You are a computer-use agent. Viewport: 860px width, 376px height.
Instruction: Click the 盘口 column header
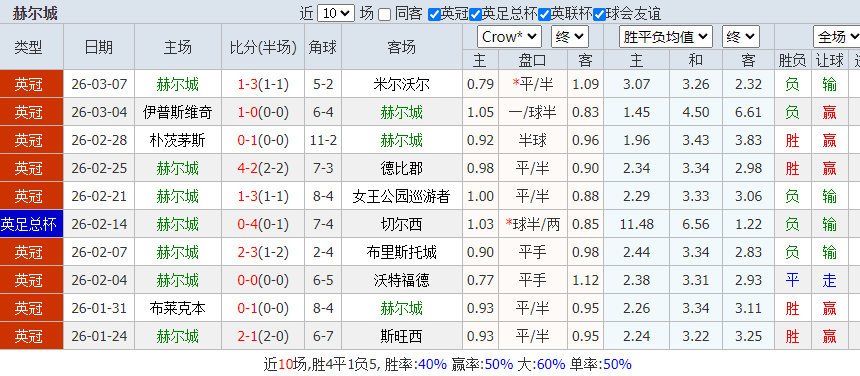coord(533,60)
